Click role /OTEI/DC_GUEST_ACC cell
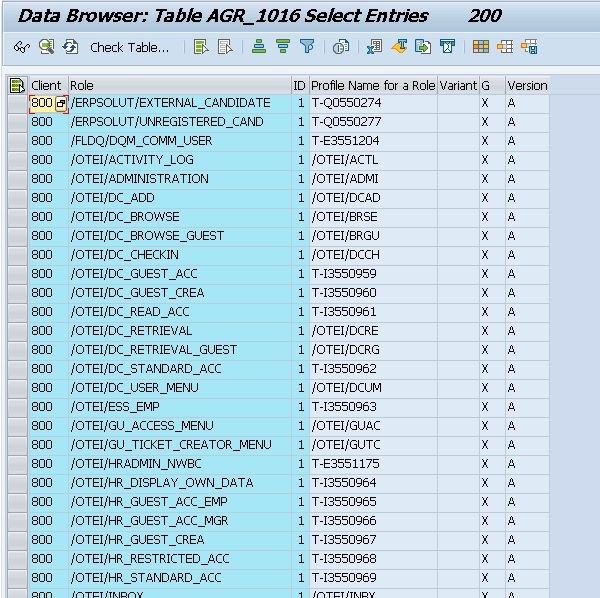The height and width of the screenshot is (598, 600). (x=179, y=274)
